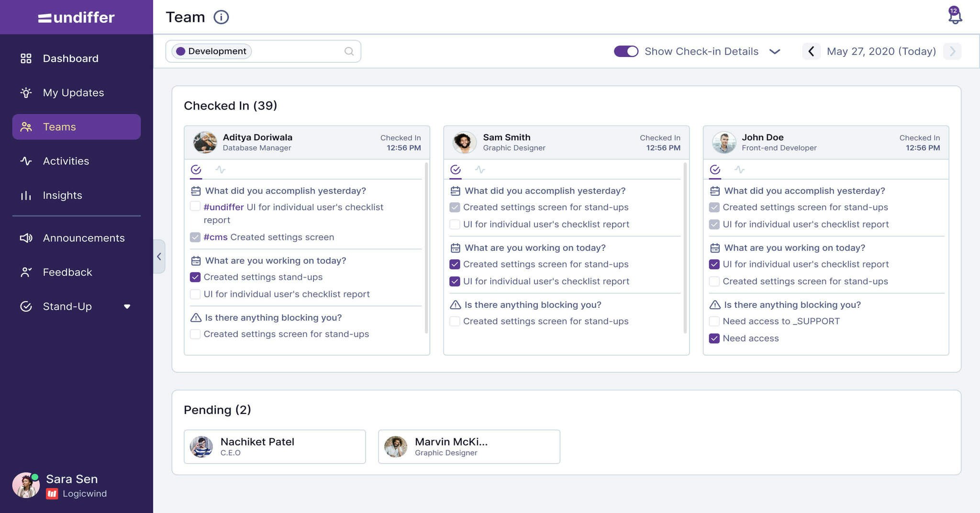The width and height of the screenshot is (980, 513).
Task: Expand the Stand-Up menu arrow
Action: pos(127,307)
